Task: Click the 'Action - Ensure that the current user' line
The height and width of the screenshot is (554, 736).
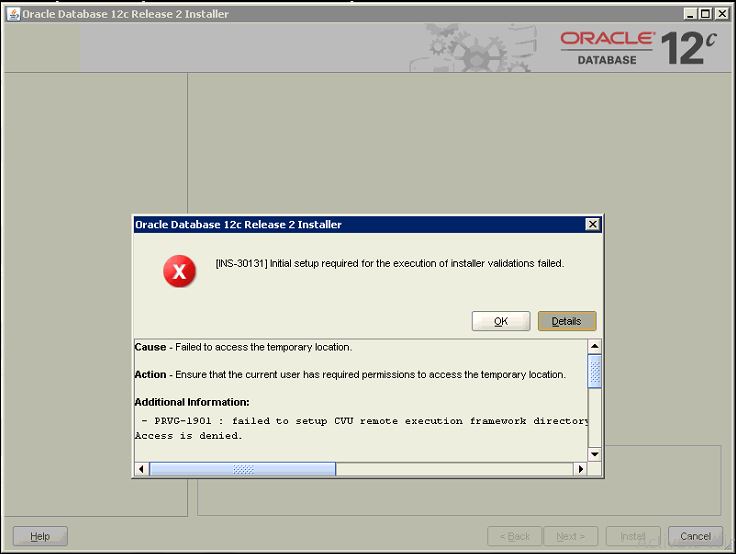Action: tap(350, 374)
